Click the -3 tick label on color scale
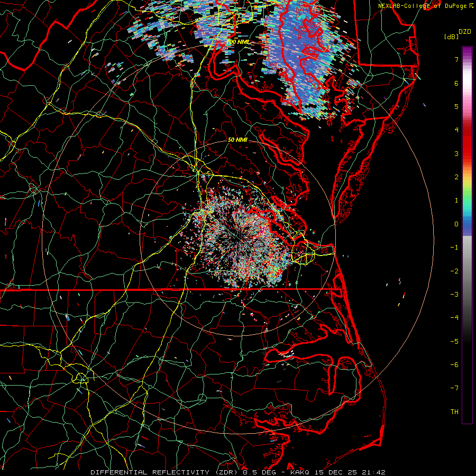This screenshot has height=476, width=476. [454, 295]
